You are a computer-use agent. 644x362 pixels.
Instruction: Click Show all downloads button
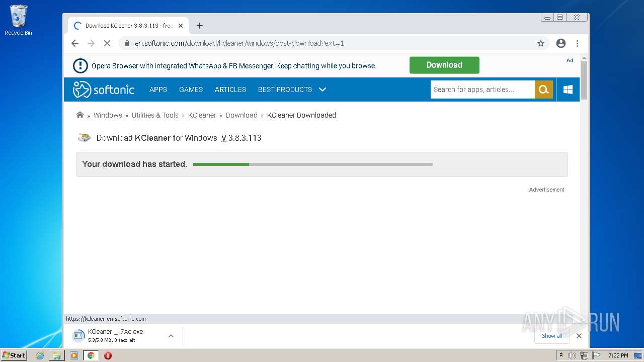[x=552, y=336]
